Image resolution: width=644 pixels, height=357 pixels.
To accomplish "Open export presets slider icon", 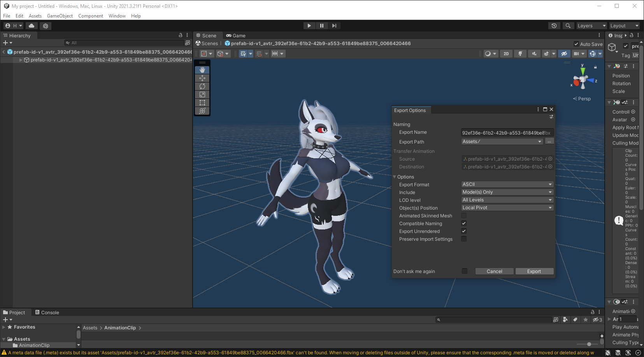I will pyautogui.click(x=551, y=117).
